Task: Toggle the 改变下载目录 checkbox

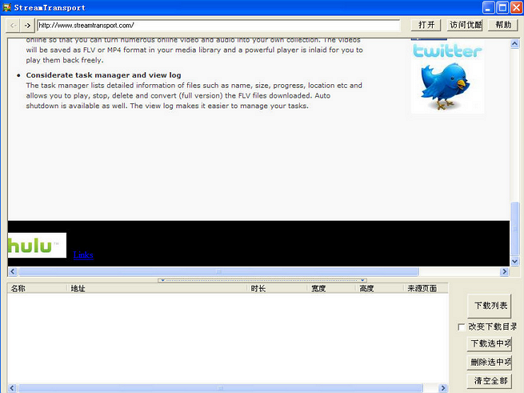Action: tap(462, 327)
